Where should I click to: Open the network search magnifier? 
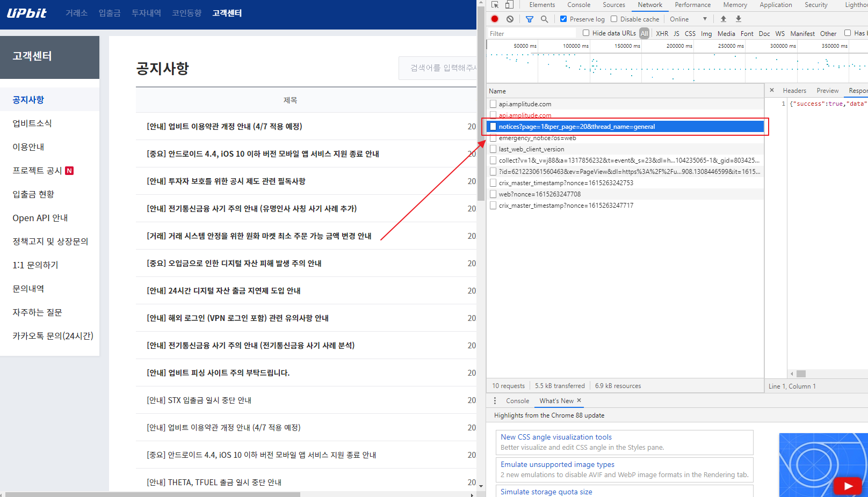tap(544, 19)
